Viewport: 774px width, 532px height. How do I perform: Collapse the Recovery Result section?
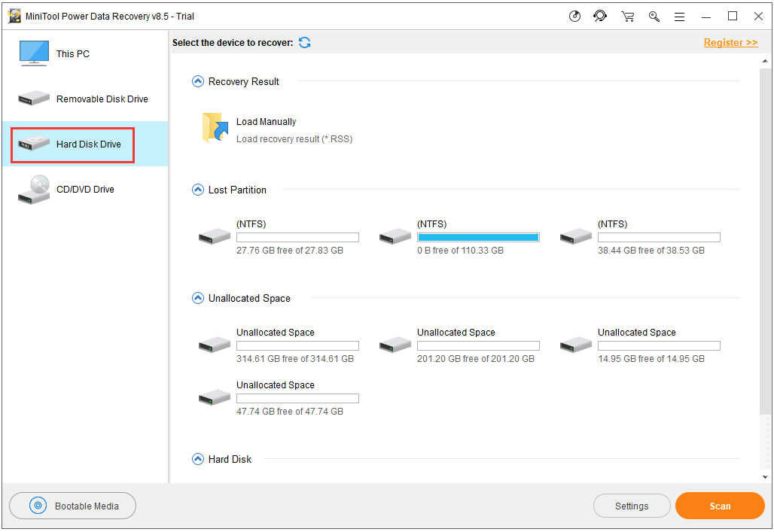(x=197, y=81)
